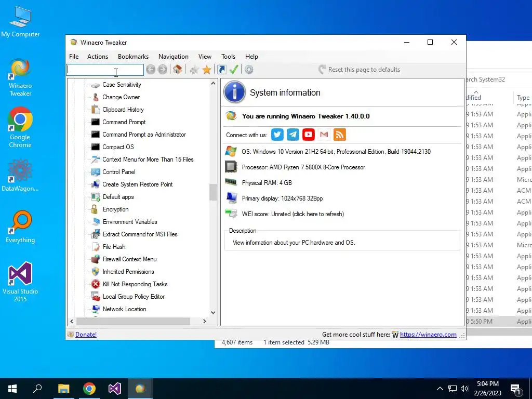
Task: Select Visual Studio 2015 desktop icon
Action: coord(20,282)
